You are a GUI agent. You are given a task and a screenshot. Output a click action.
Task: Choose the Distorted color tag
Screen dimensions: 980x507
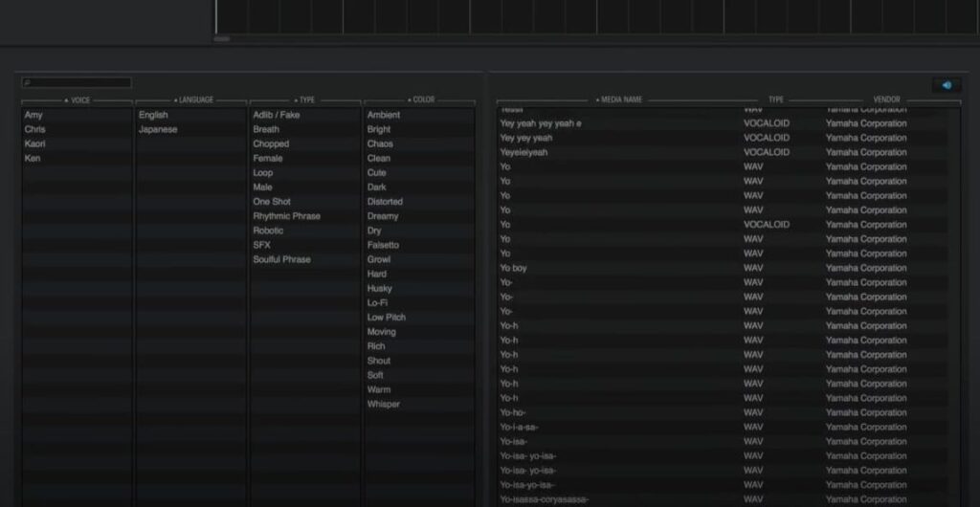pos(420,202)
